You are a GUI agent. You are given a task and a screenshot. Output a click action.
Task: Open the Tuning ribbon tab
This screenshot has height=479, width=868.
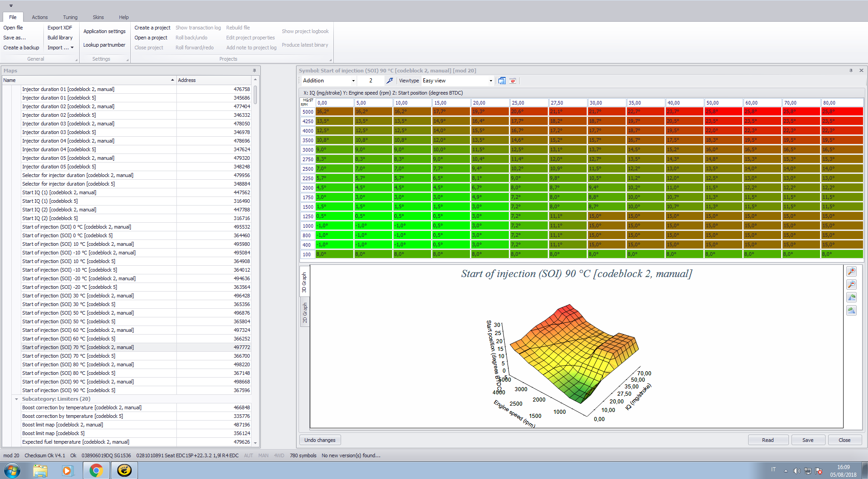coord(70,17)
